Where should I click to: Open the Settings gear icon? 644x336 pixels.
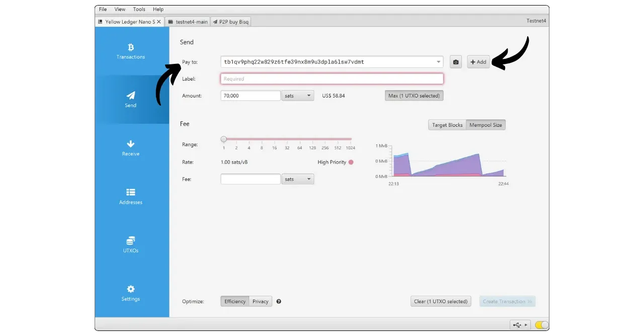point(131,289)
